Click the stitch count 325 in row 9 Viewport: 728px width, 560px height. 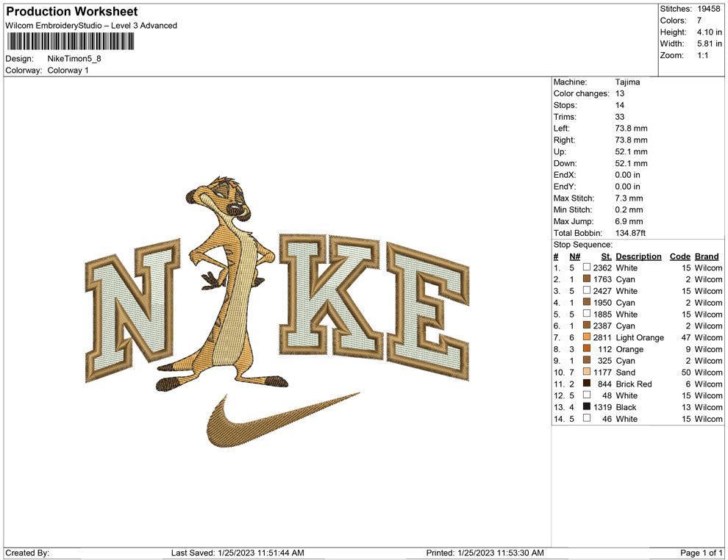(x=604, y=361)
